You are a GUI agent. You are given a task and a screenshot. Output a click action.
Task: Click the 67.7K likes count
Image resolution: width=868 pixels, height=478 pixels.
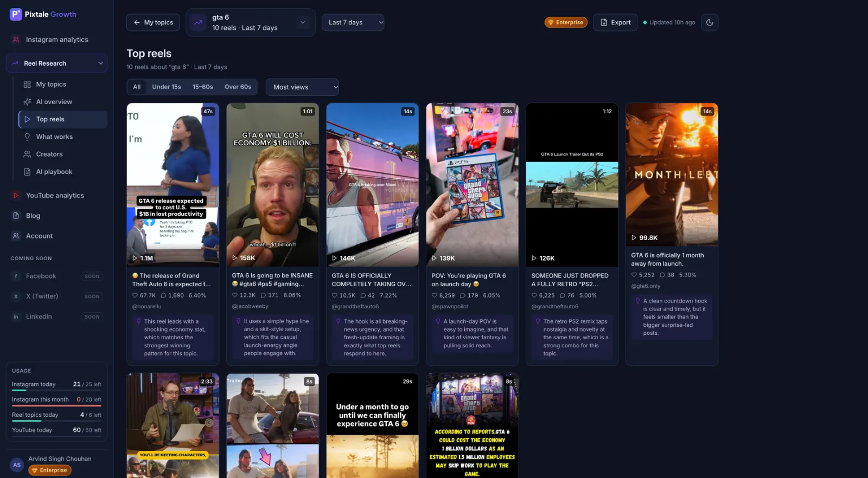click(x=144, y=295)
